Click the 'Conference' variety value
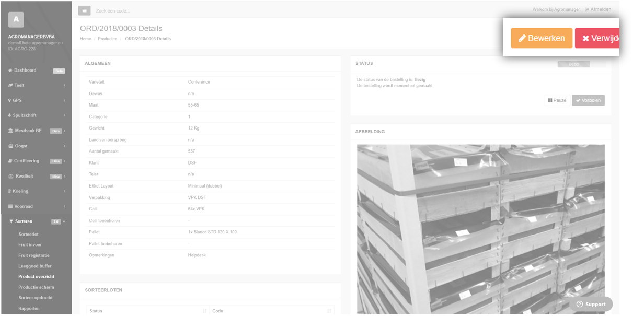 pos(199,82)
